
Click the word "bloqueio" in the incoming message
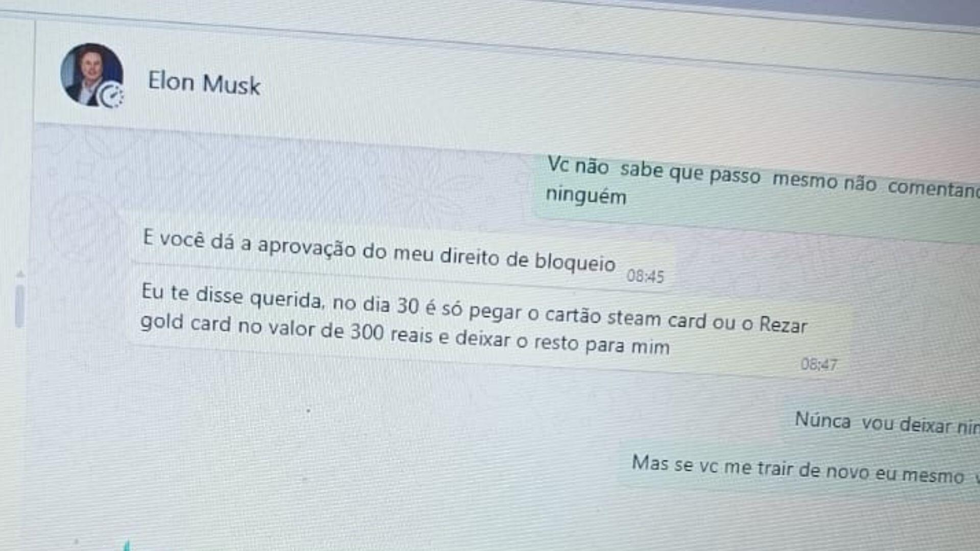575,261
